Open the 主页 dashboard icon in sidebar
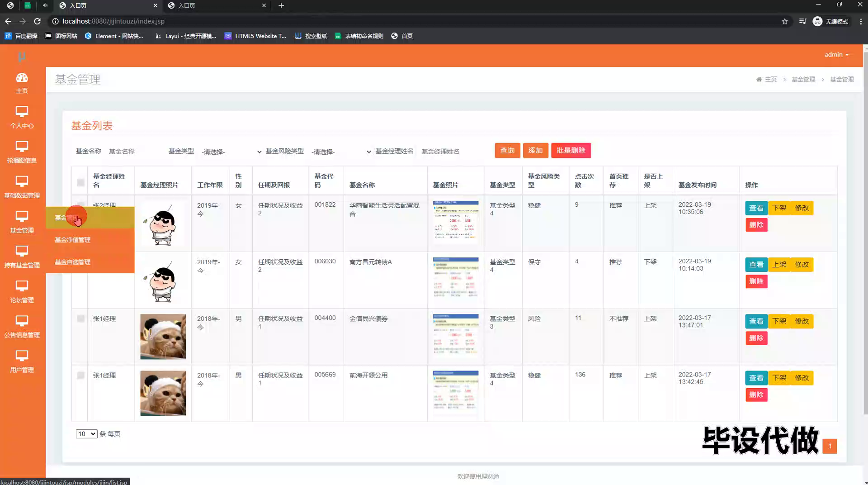This screenshot has height=485, width=868. (x=22, y=78)
